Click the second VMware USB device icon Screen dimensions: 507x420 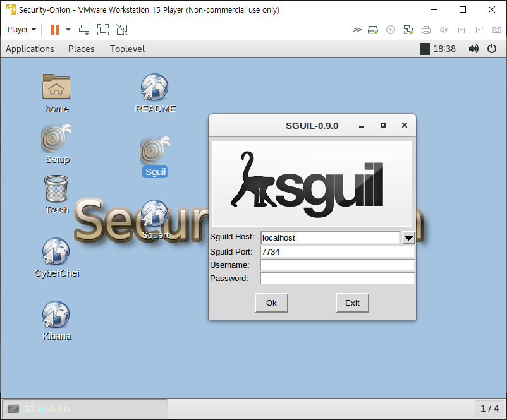[x=479, y=30]
